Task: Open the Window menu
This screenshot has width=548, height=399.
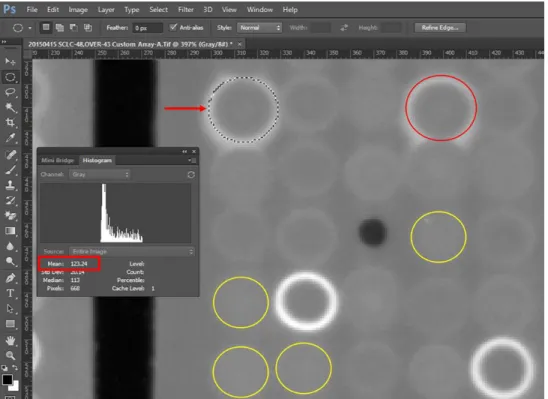Action: 260,9
